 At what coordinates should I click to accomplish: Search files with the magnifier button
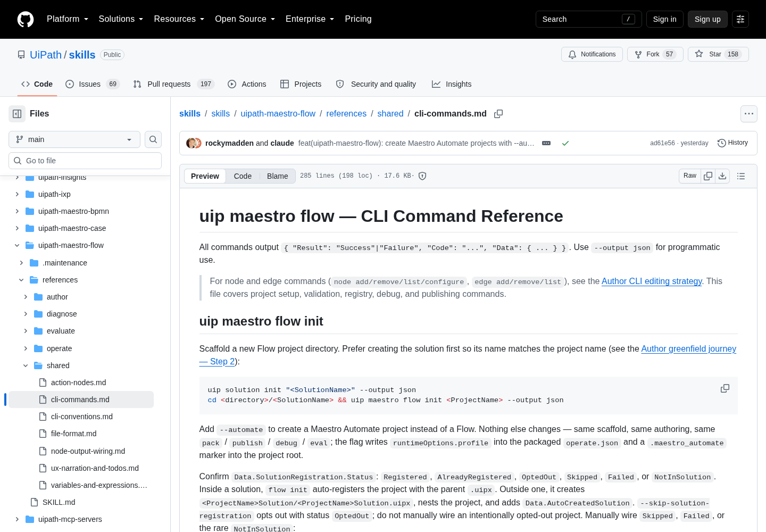(153, 139)
